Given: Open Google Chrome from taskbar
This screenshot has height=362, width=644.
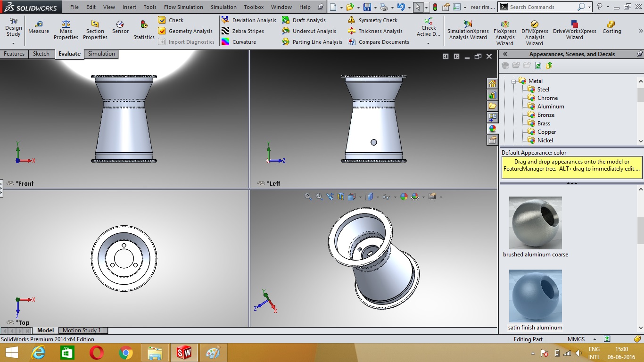Looking at the screenshot, I should pos(125,352).
